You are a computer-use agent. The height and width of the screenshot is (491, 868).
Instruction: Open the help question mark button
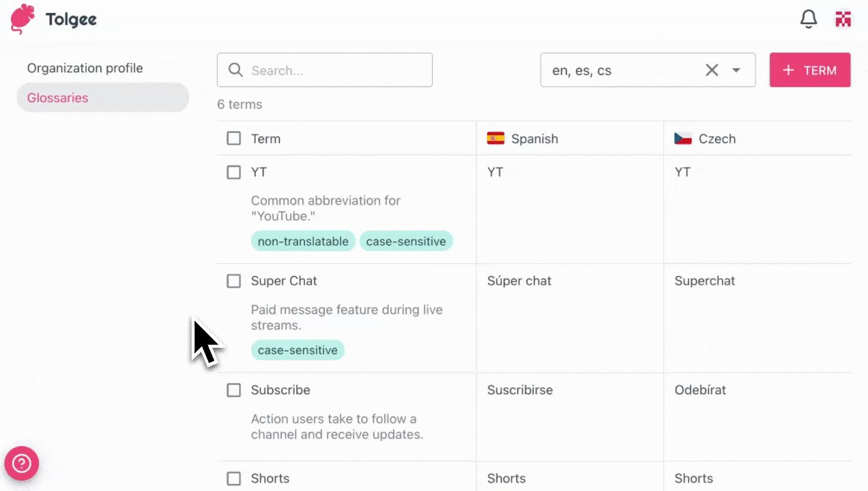coord(22,464)
